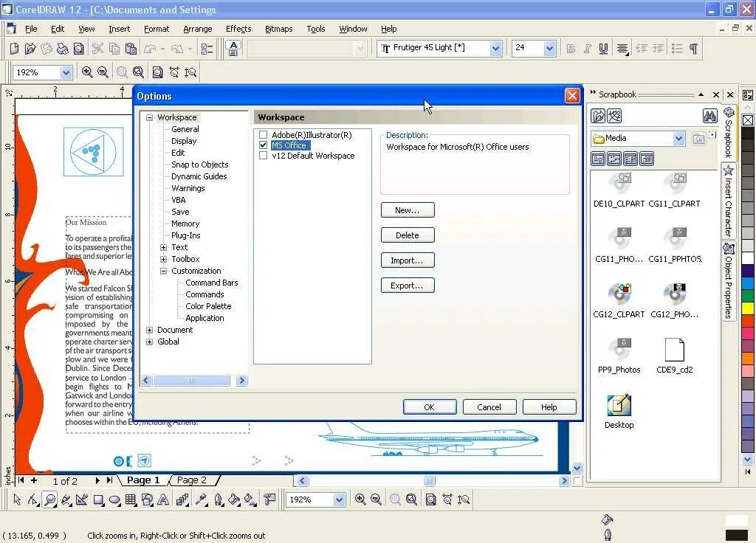Click Zoom In icon in top toolbar

pos(87,72)
